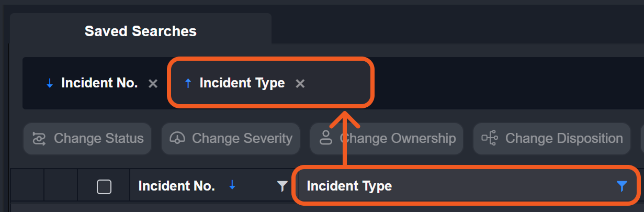Open the Incident No. column filter
The width and height of the screenshot is (644, 212).
[282, 186]
